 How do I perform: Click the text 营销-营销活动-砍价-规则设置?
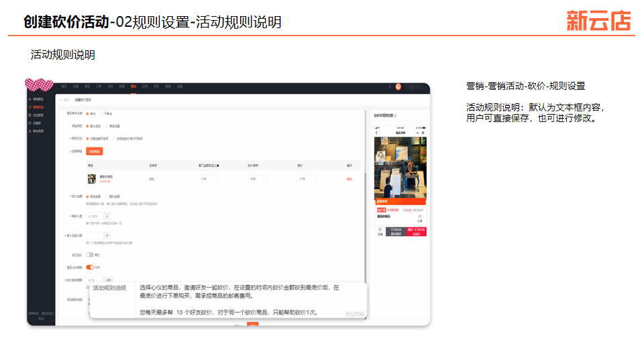(525, 86)
